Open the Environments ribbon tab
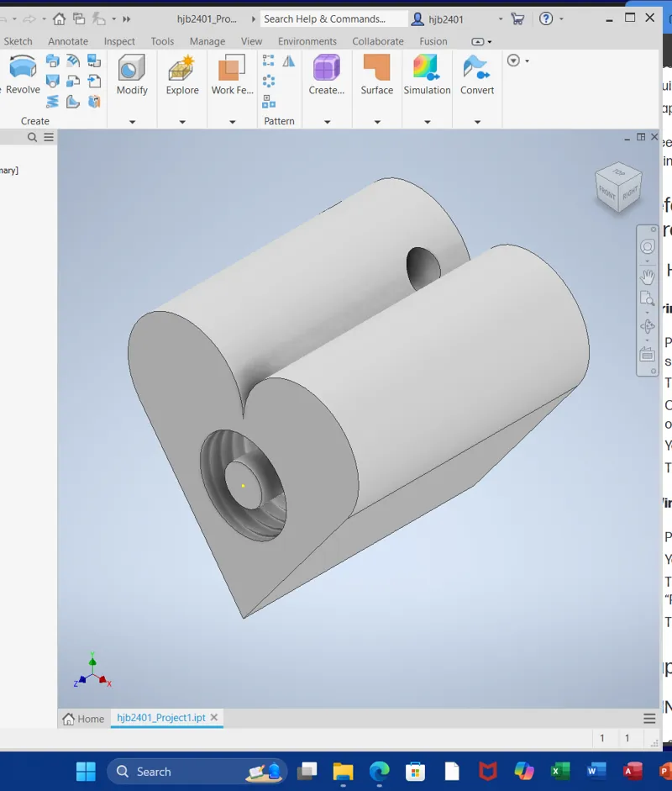Screen dimensions: 672x791 click(307, 41)
